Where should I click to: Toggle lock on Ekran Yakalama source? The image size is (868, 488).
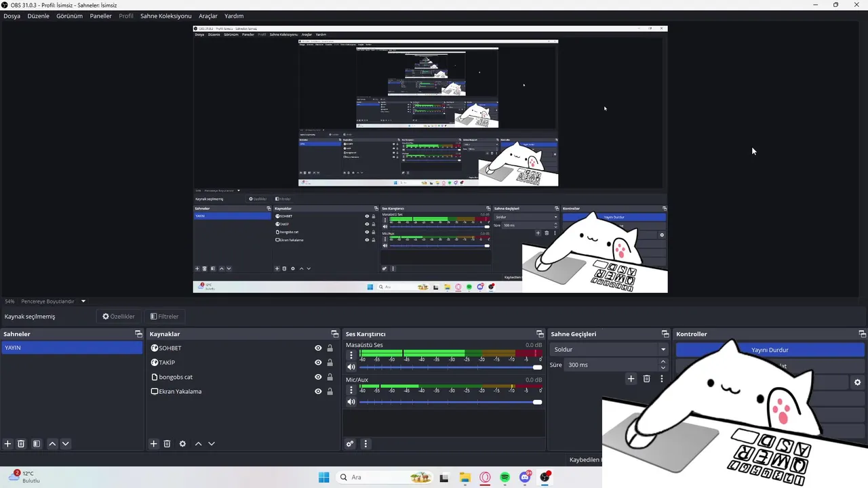pyautogui.click(x=330, y=391)
